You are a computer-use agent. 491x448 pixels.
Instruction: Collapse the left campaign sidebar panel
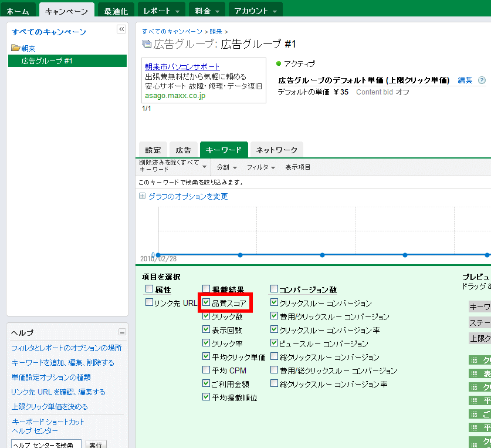pyautogui.click(x=121, y=29)
